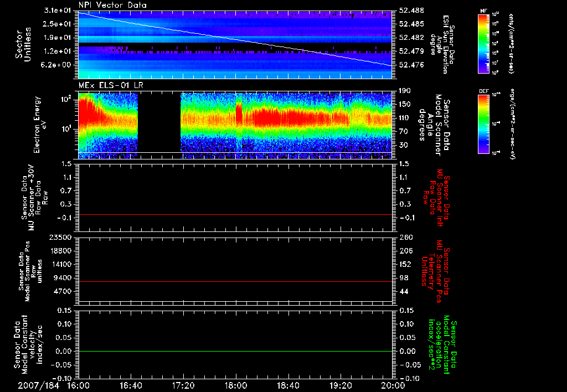Viewport: 567px width, 392px height.
Task: Click the green line in Model Constant velocity panel
Action: (x=235, y=351)
